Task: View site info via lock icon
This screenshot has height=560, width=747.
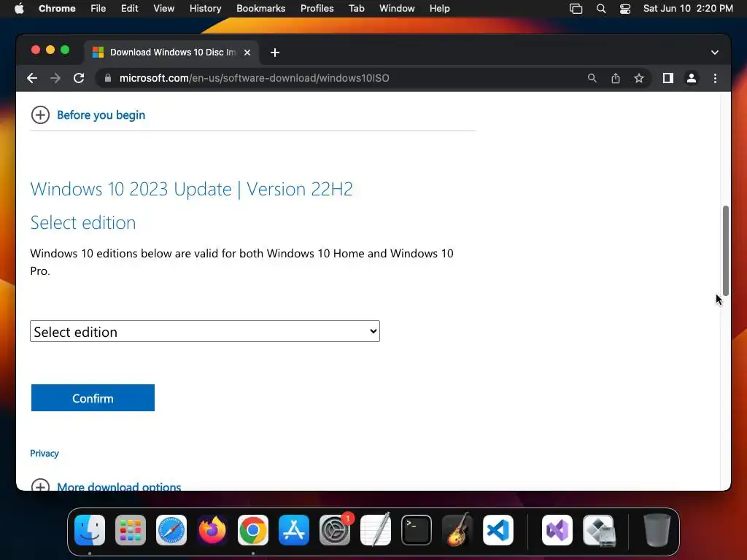Action: (108, 78)
